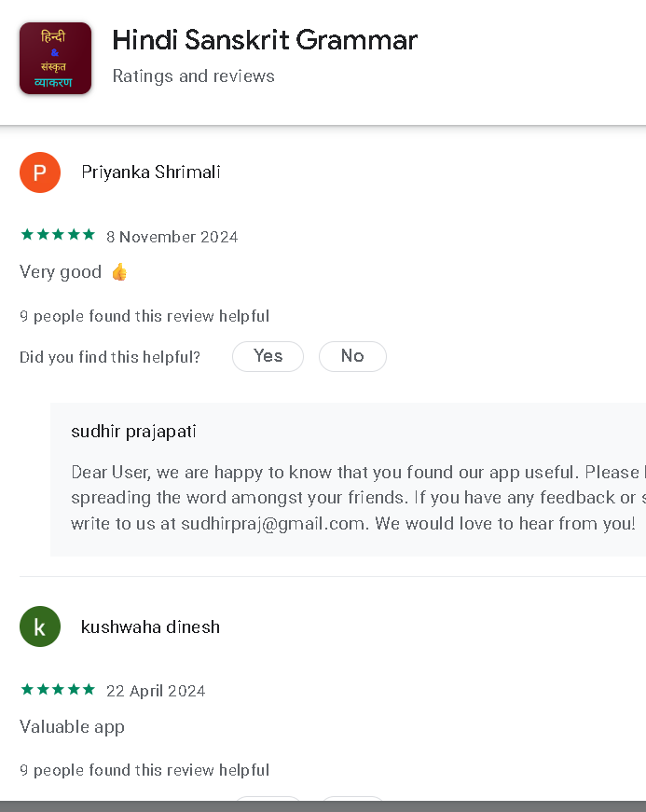646x812 pixels.
Task: Click the 8 November 2024 review date
Action: pyautogui.click(x=172, y=237)
